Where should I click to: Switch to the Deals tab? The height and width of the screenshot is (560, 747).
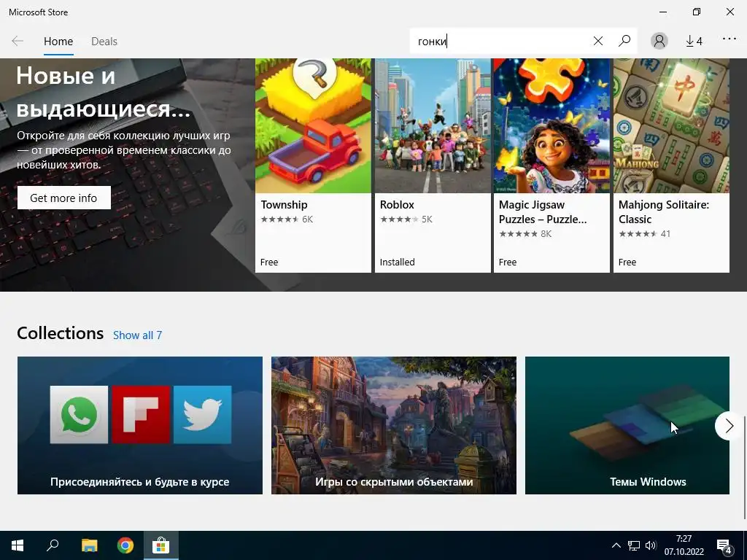click(104, 42)
